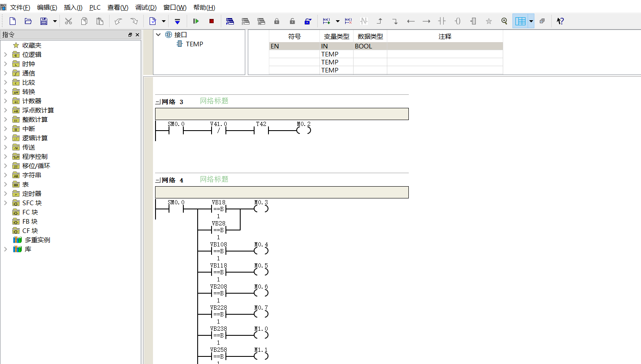The image size is (641, 364).
Task: Paste from the clipboard
Action: pyautogui.click(x=100, y=21)
